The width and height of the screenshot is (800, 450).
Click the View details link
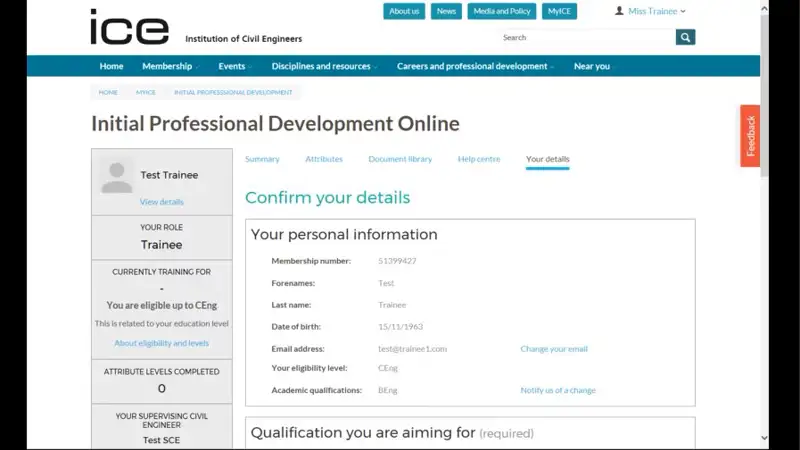[162, 202]
